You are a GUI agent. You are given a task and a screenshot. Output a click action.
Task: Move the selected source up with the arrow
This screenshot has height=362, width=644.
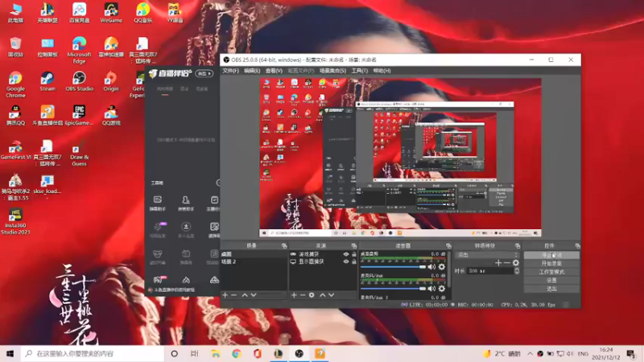(323, 295)
